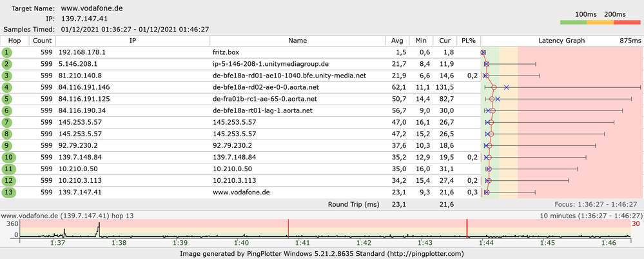Click the Latency Graph column header

[561, 41]
